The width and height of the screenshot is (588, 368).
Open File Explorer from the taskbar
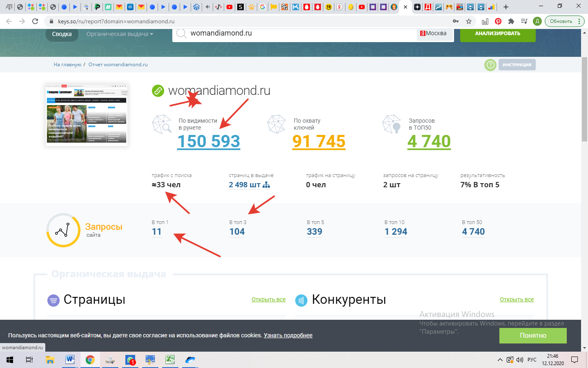[x=50, y=360]
